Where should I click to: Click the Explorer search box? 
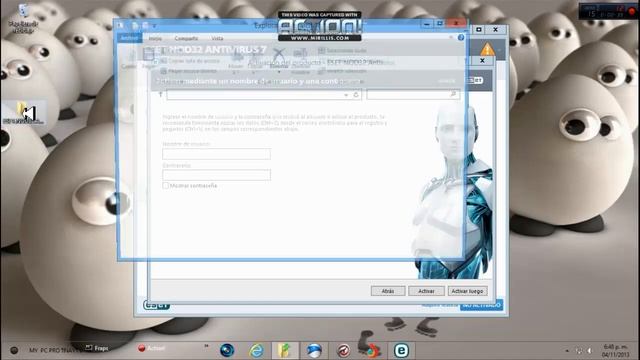pos(412,95)
